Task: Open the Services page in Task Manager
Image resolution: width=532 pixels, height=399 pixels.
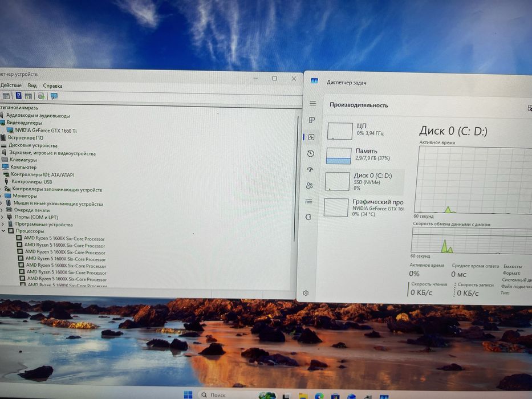Action: click(308, 217)
